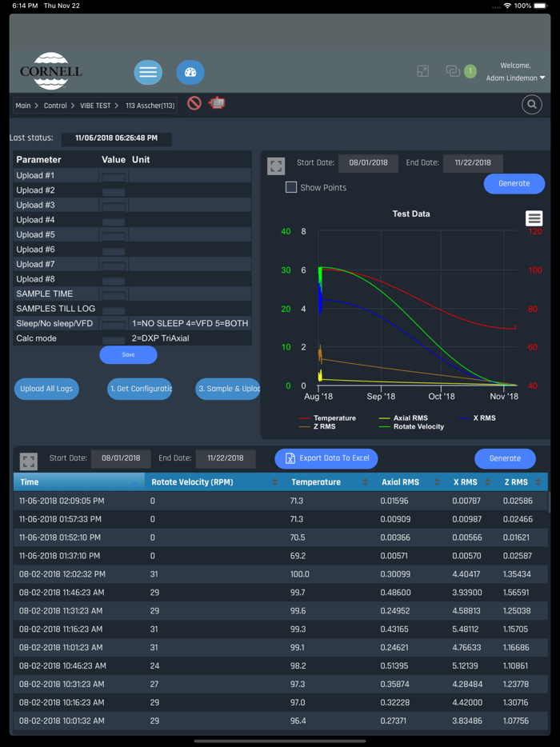Expand the chart to fullscreen

coord(277,166)
